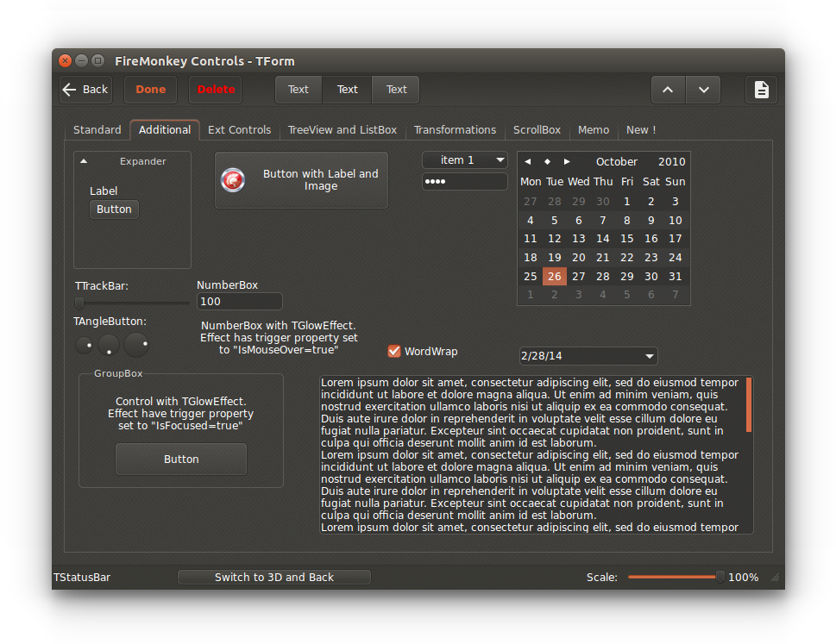Click Label text inside Expander
The height and width of the screenshot is (644, 836).
tap(104, 191)
